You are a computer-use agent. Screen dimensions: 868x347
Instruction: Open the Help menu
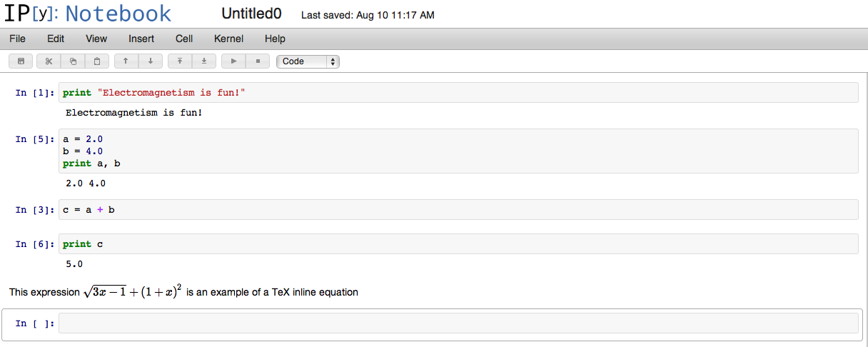pyautogui.click(x=275, y=39)
